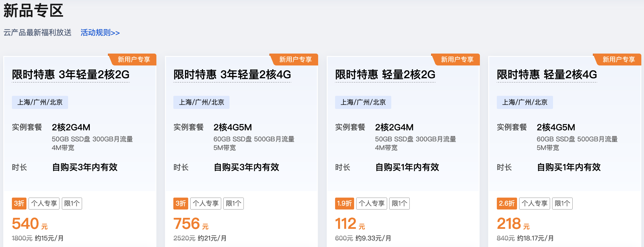Viewport: 644px width, 247px height.
Task: Click the 限时特惠 3年轻量2核2G title
Action: 71,74
